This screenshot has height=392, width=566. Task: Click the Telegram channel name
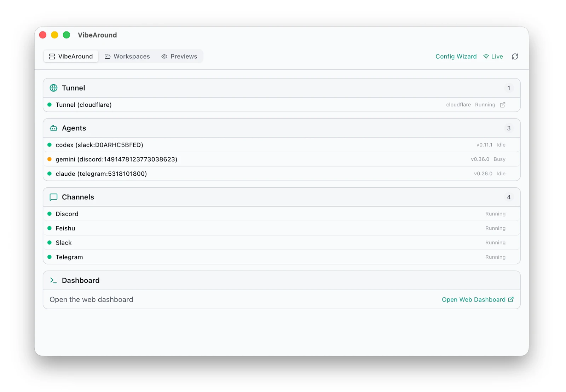point(69,257)
